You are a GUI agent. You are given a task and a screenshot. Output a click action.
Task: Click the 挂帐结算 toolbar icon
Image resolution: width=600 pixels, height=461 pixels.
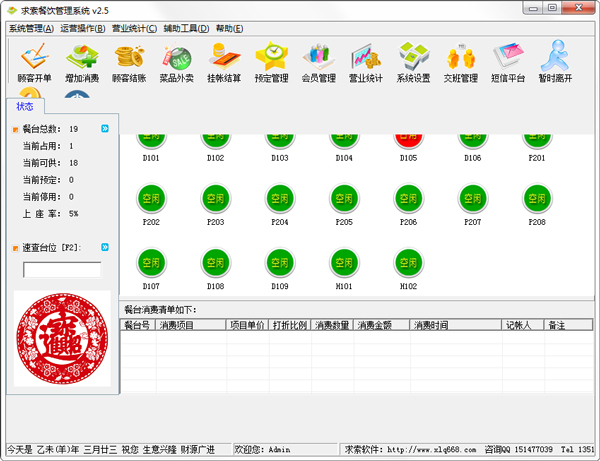tap(223, 60)
